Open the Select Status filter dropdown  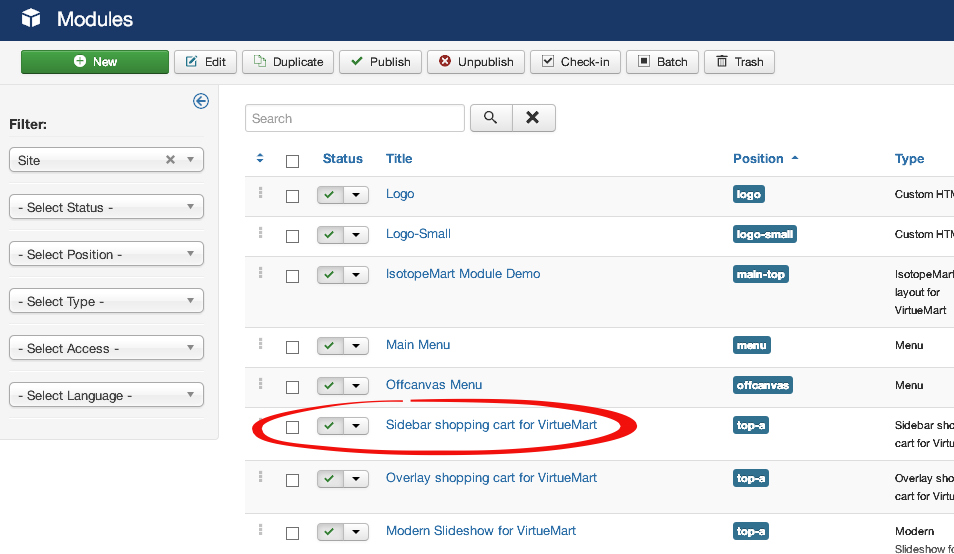(106, 207)
